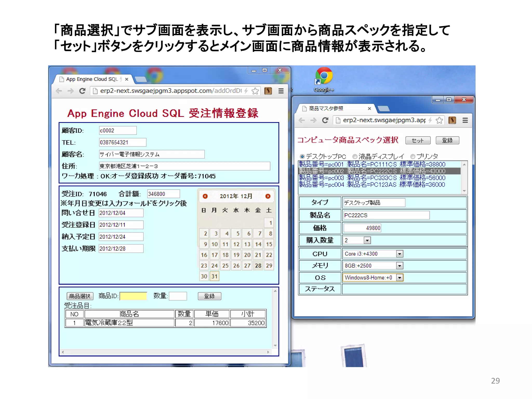Open Chrome menu in product master window

[465, 120]
